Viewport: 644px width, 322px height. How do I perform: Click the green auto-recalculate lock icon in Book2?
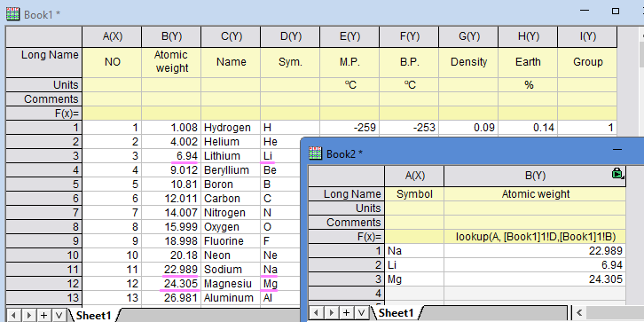coord(617,173)
